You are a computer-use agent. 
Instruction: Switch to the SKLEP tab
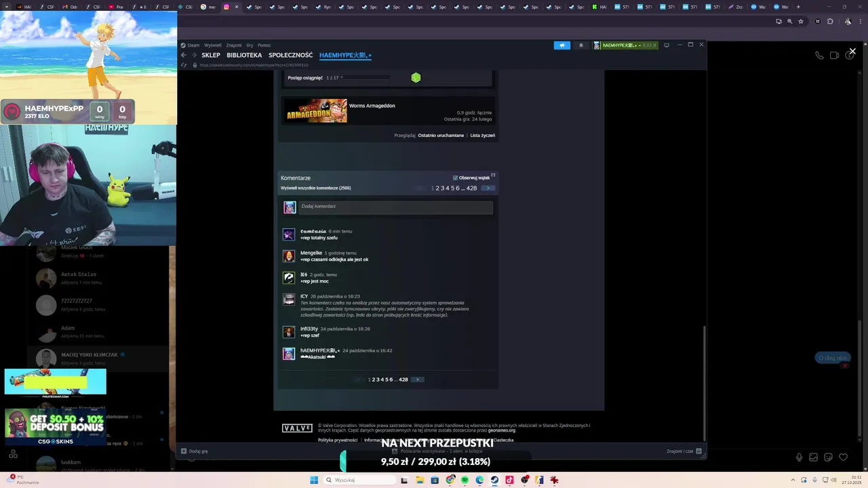[211, 55]
